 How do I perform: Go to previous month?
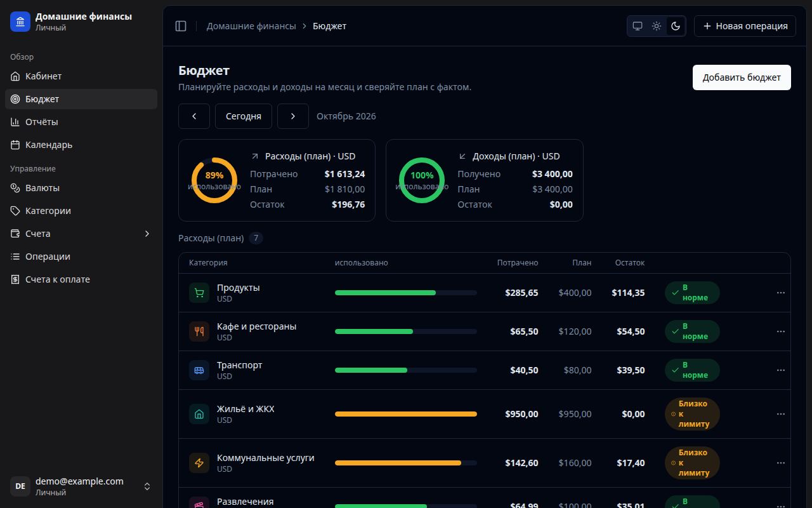point(194,116)
